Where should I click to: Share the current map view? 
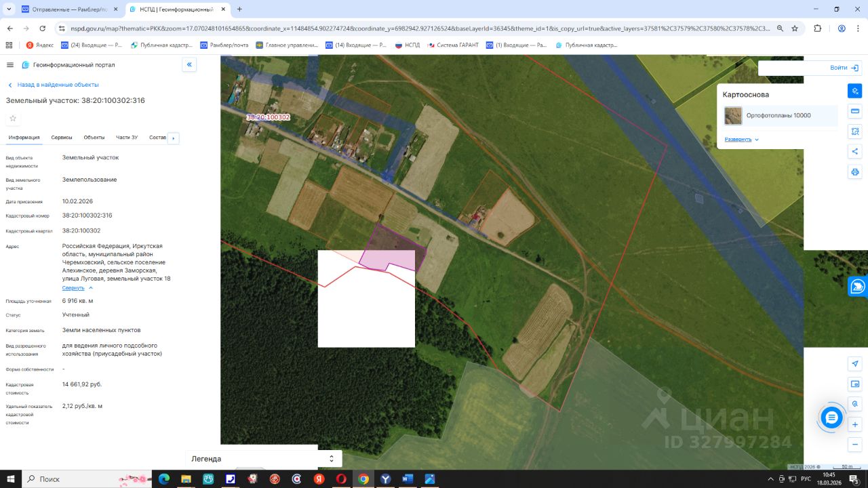(855, 152)
